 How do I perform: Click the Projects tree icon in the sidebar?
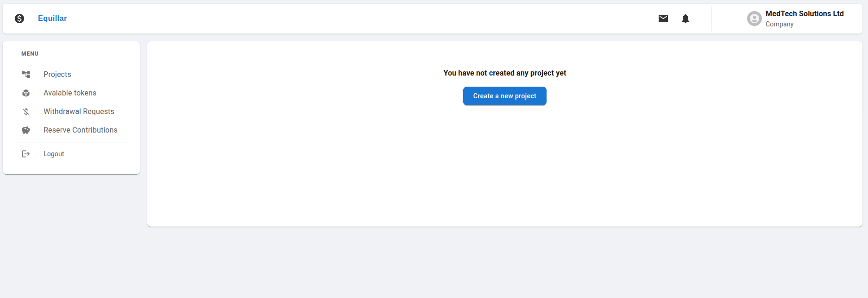tap(26, 75)
